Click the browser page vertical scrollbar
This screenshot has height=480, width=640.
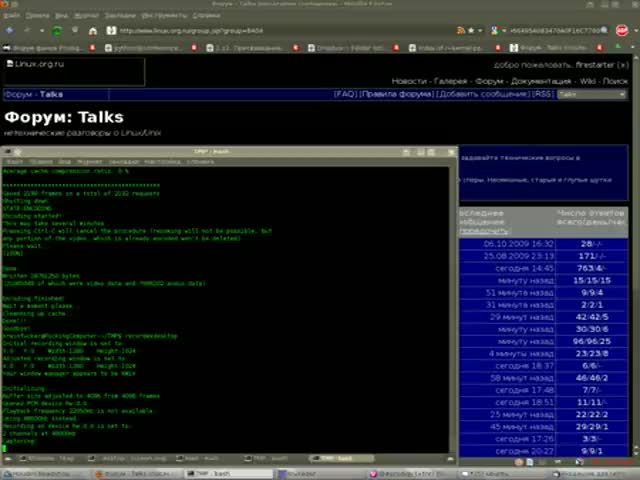634,250
